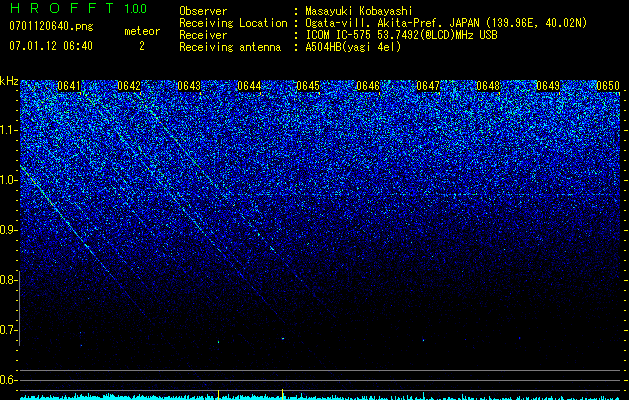The height and width of the screenshot is (400, 629).
Task: Click location text Ogata-vill. Akita-Pref. JAPAN
Action: [x=392, y=23]
